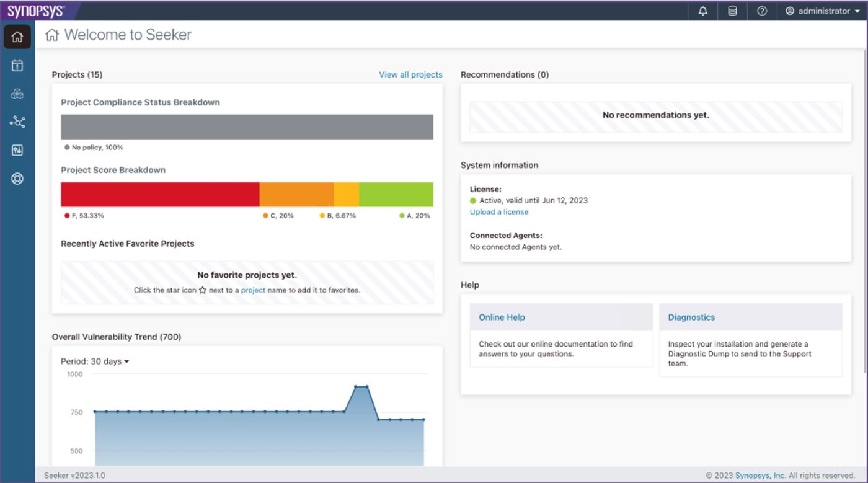Click the star icon in favorites hint

click(x=203, y=290)
